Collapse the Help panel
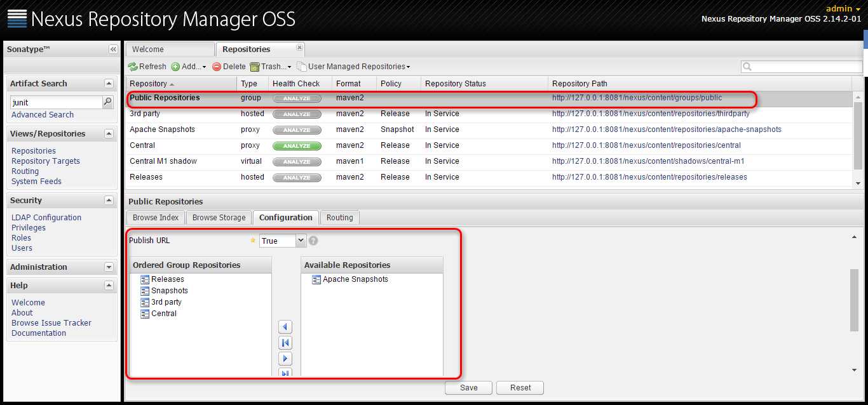 point(109,286)
